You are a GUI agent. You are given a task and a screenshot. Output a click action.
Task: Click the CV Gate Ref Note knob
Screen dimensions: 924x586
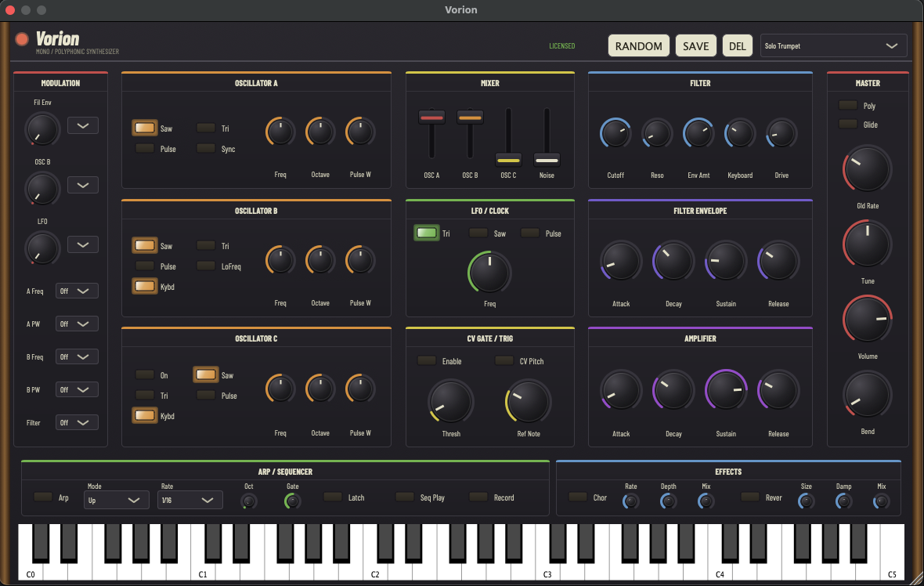pyautogui.click(x=528, y=401)
